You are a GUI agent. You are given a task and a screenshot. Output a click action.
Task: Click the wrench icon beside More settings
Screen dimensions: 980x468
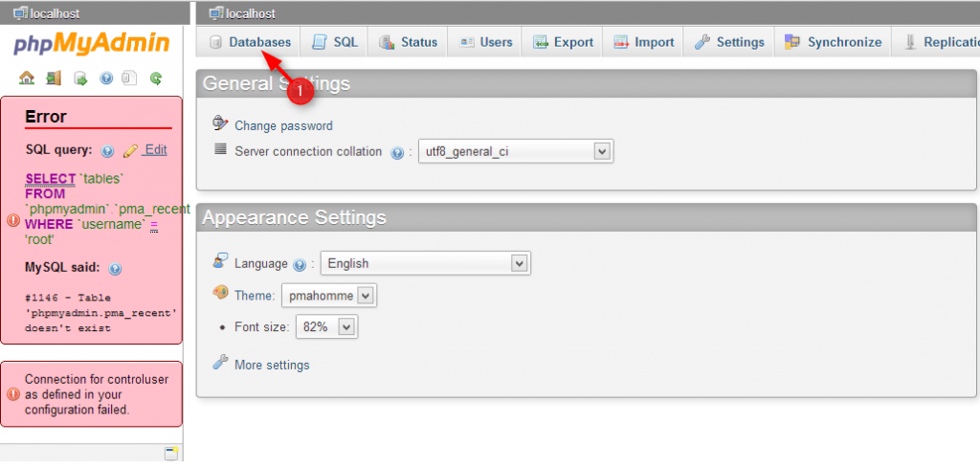pyautogui.click(x=220, y=363)
